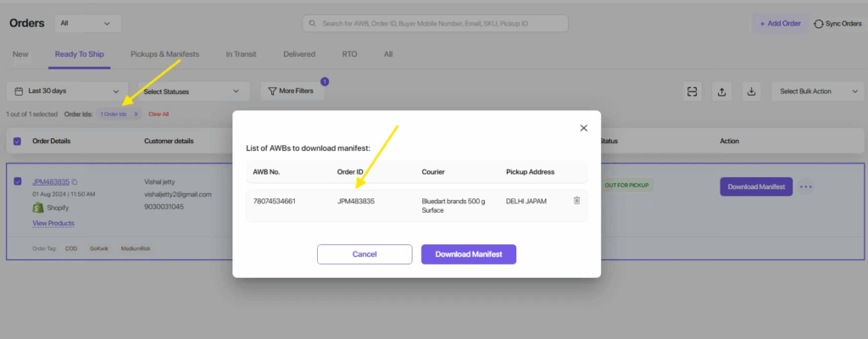Go to the Pickups & Manifests tab
The width and height of the screenshot is (868, 339).
[164, 54]
